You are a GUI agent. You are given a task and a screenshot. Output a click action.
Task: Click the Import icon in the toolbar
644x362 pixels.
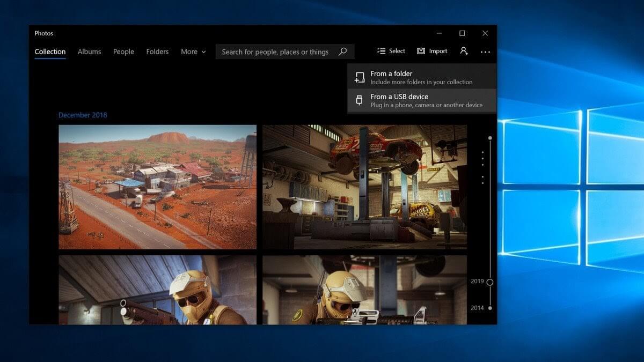coord(422,50)
